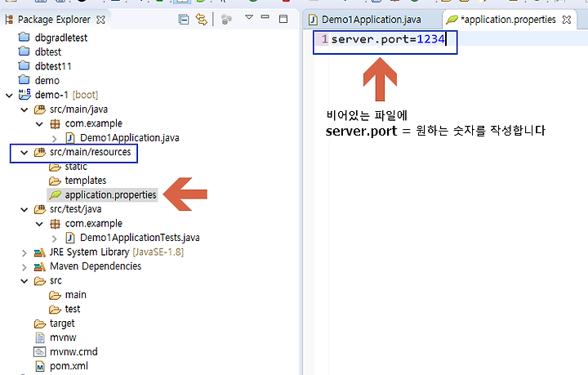Select the target folder label
Image resolution: width=588 pixels, height=375 pixels.
point(62,324)
